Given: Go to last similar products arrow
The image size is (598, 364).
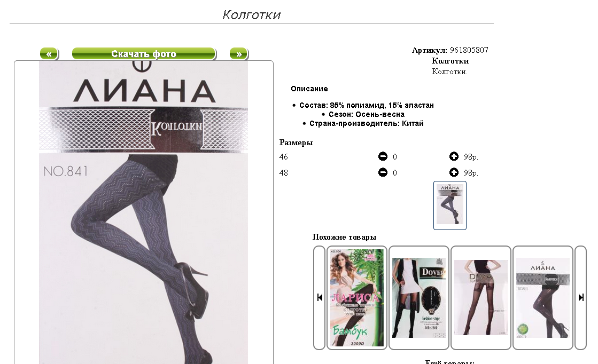Looking at the screenshot, I should click(581, 298).
